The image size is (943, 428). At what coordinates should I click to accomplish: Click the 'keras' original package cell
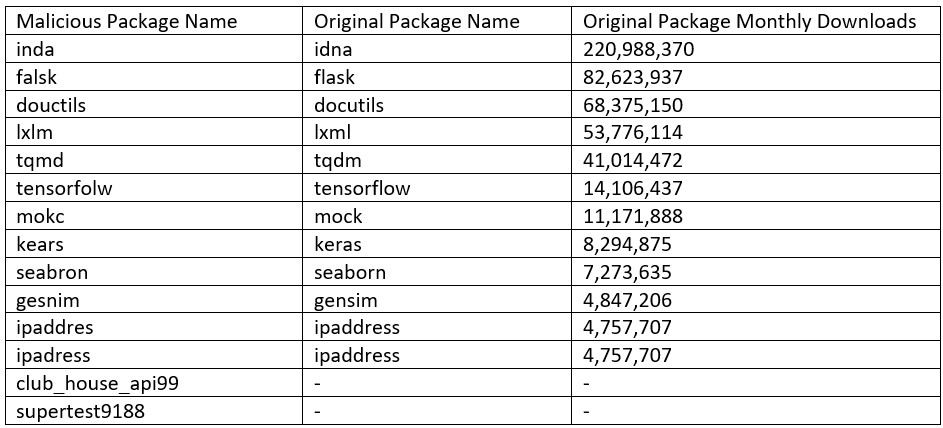coord(437,244)
